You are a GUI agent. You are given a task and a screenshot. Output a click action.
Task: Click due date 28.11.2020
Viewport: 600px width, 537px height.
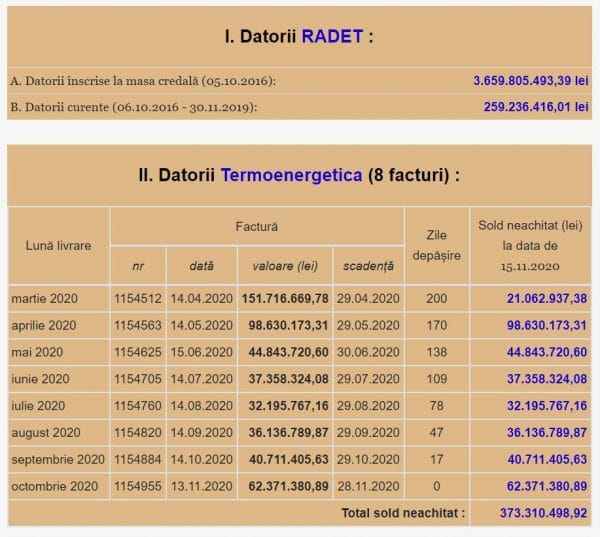[368, 486]
